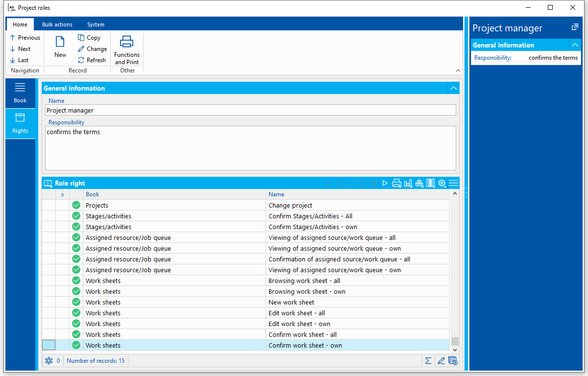
Task: Click the Role right book icon
Action: point(48,183)
